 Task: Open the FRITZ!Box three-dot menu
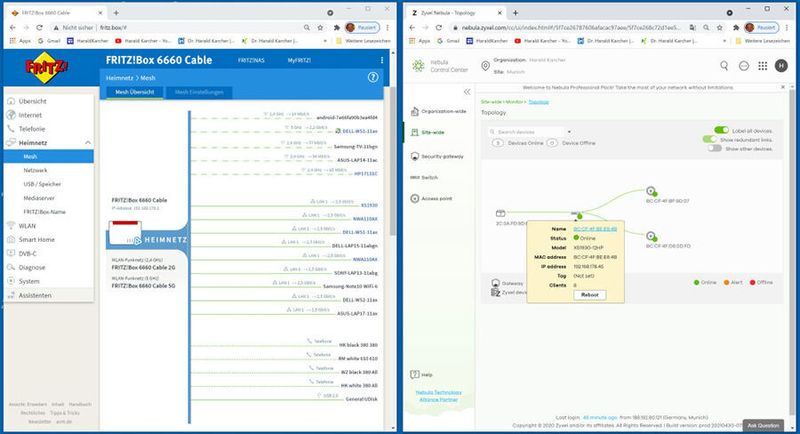(382, 60)
